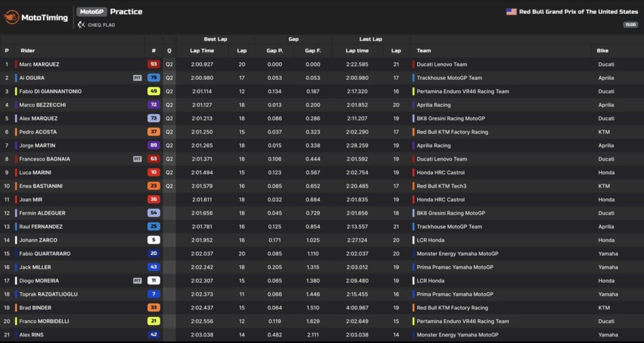Click Alex Marquez's number 73 badge
Screen dimensions: 644x343
(x=153, y=118)
